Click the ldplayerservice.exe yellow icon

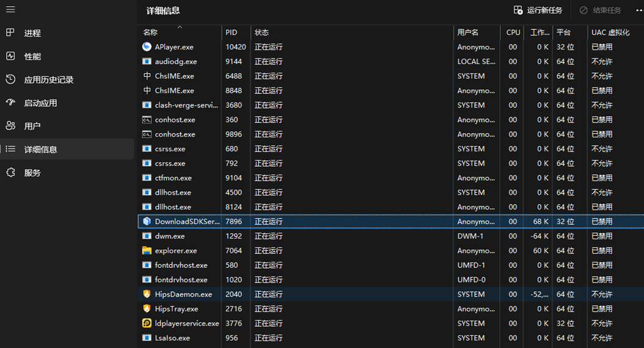[x=147, y=324]
